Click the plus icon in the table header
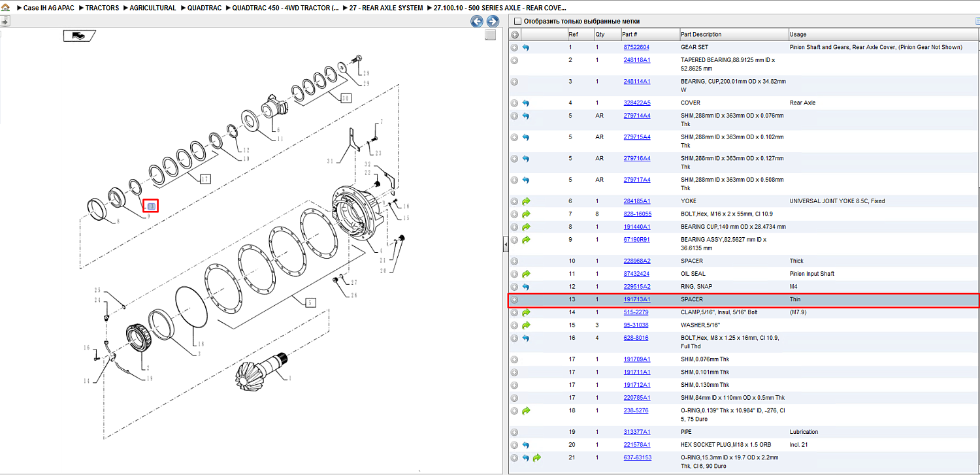This screenshot has height=475, width=980. tap(515, 35)
